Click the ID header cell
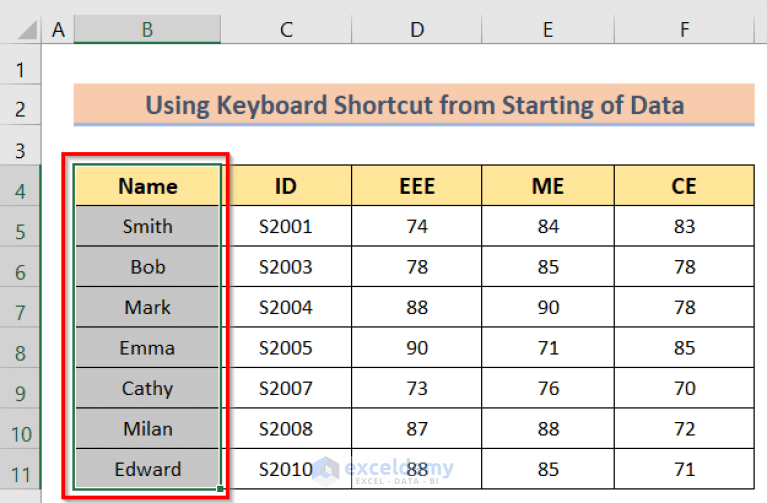Image resolution: width=767 pixels, height=503 pixels. coord(286,186)
